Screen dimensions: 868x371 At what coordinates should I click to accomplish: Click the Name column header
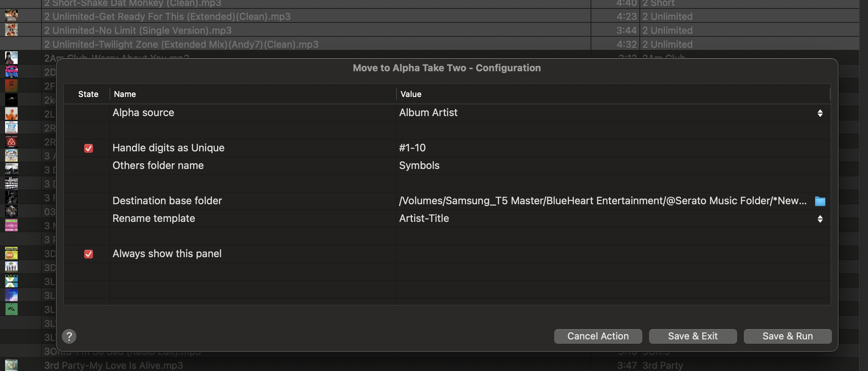click(125, 94)
